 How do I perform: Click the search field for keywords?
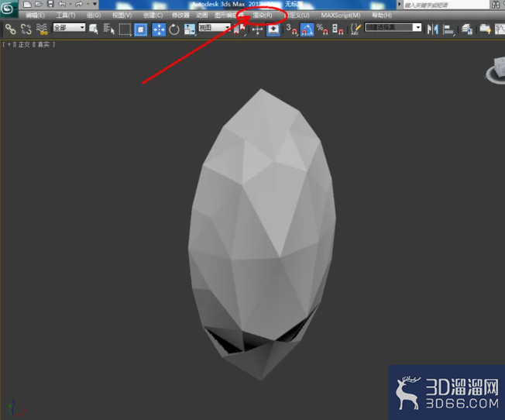[446, 5]
